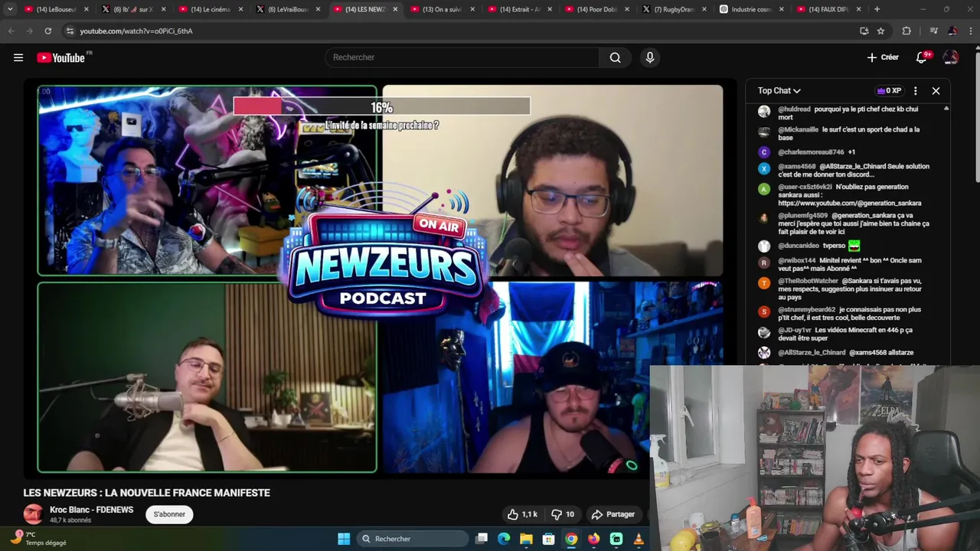Open VLC from the taskbar
Image resolution: width=980 pixels, height=551 pixels.
(x=639, y=539)
